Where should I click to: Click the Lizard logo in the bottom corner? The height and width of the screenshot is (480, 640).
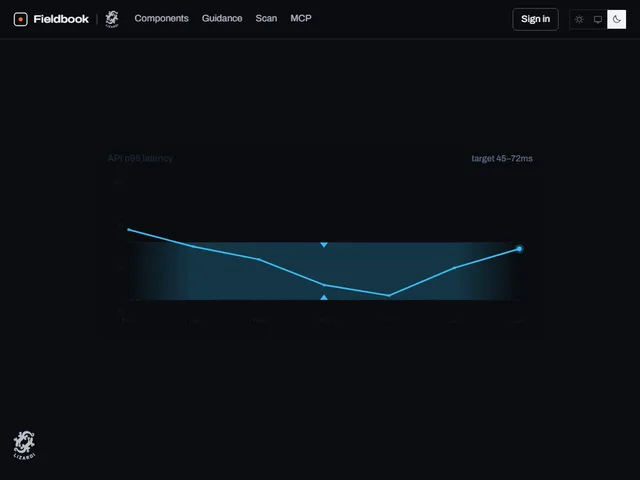[x=24, y=445]
